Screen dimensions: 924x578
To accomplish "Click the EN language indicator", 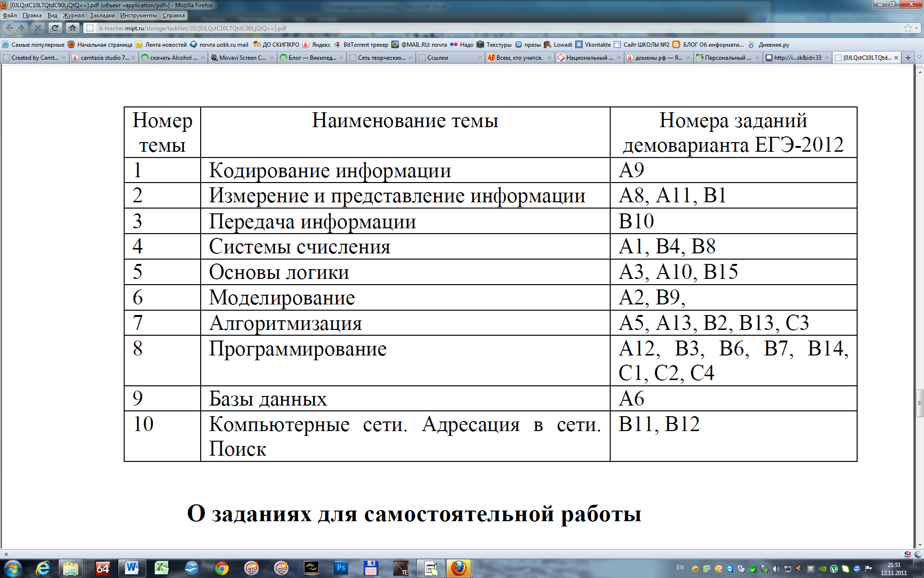I will [x=680, y=567].
